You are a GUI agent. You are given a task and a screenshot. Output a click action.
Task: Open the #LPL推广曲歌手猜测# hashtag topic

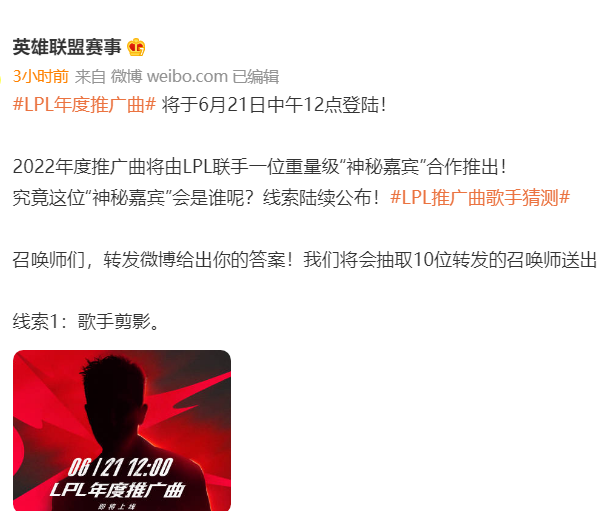coord(480,198)
